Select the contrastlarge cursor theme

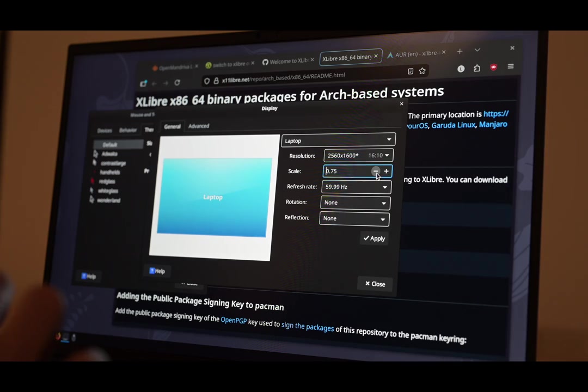[113, 163]
